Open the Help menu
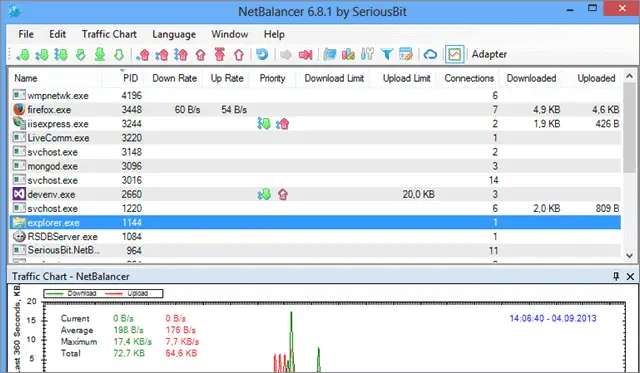This screenshot has width=640, height=373. 274,34
